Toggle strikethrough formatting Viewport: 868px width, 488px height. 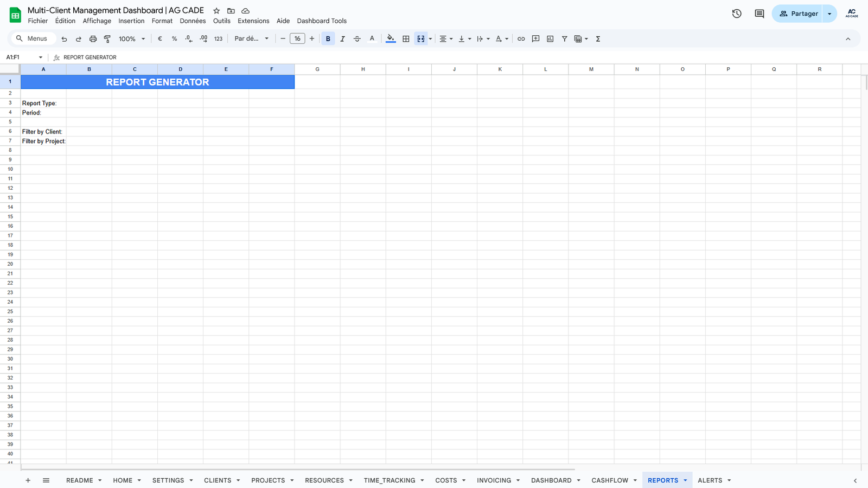357,39
